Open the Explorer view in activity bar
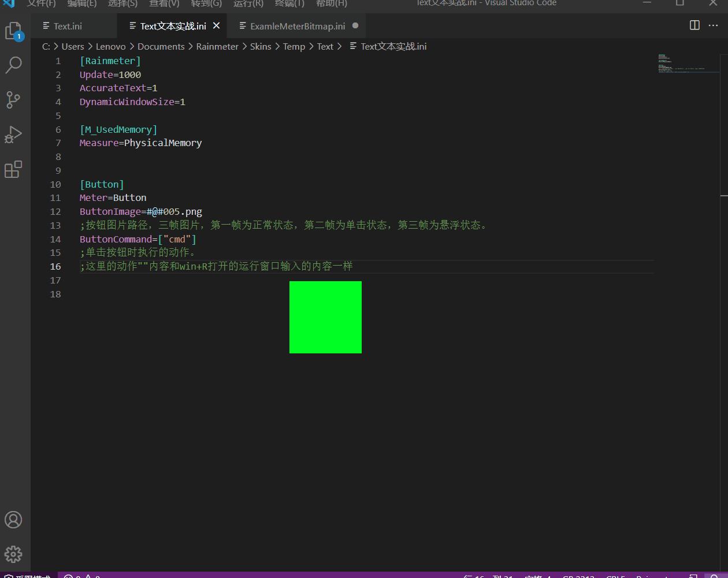The image size is (728, 578). tap(14, 31)
